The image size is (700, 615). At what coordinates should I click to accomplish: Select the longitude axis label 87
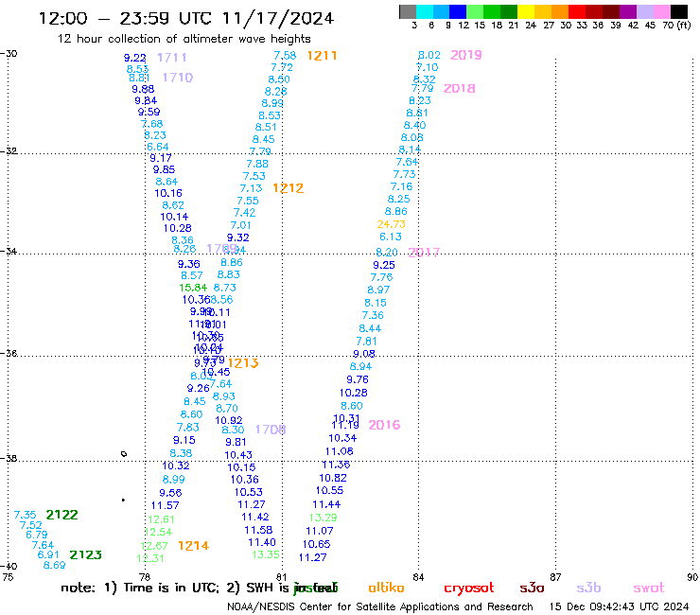[555, 577]
